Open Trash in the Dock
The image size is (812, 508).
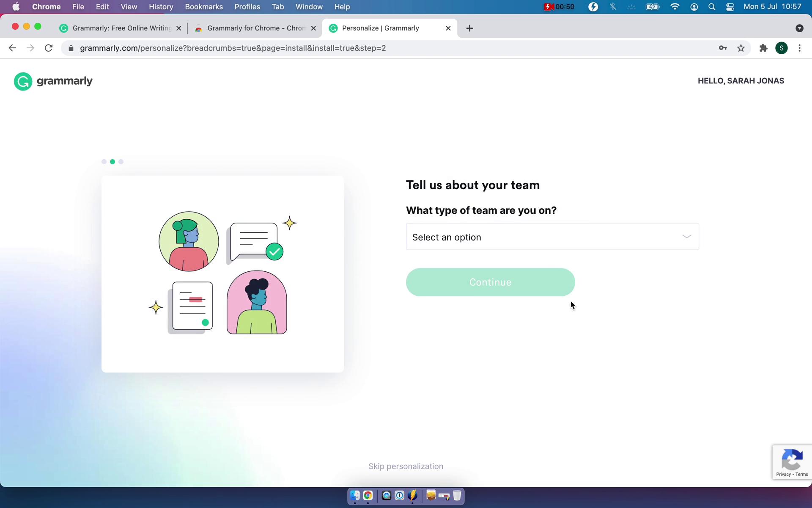[457, 495]
